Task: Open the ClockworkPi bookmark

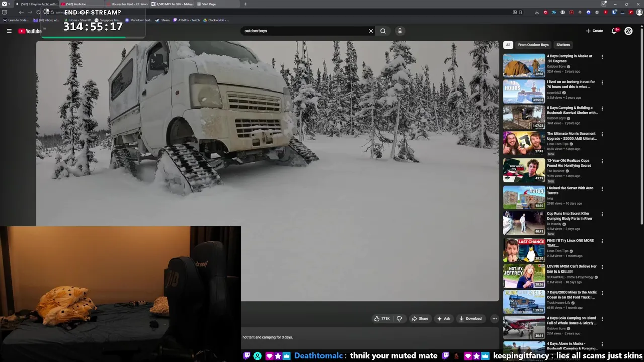Action: (216, 20)
